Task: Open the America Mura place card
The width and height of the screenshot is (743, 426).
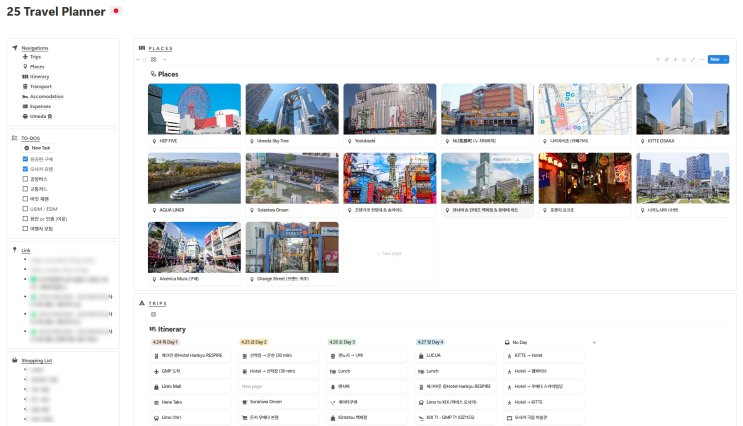Action: pyautogui.click(x=194, y=254)
